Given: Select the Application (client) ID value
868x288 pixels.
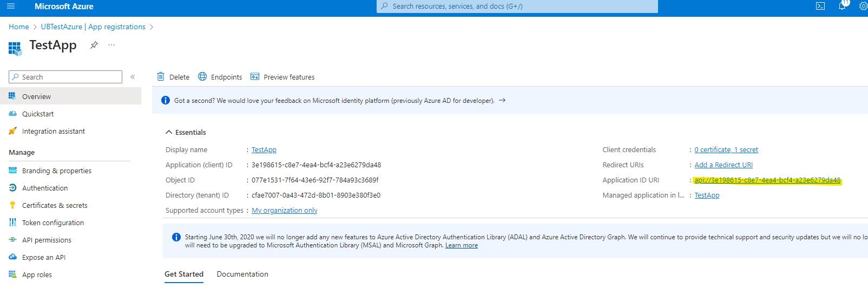Looking at the screenshot, I should coord(316,165).
